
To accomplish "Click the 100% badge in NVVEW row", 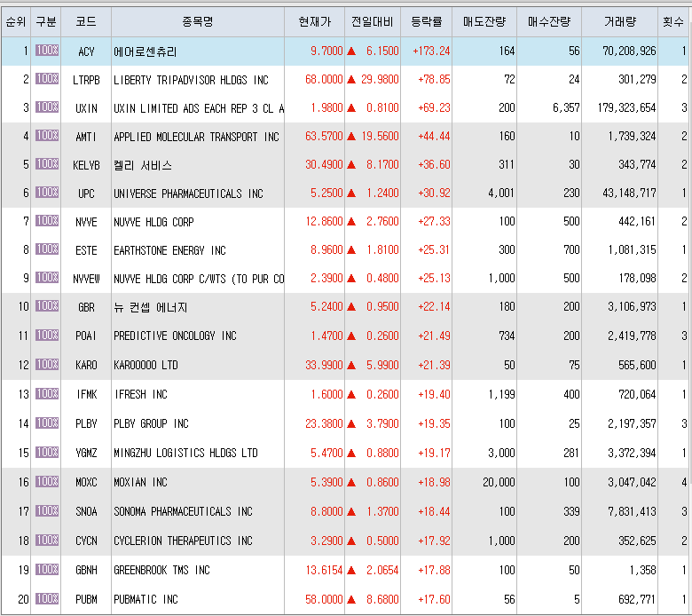I will click(47, 278).
